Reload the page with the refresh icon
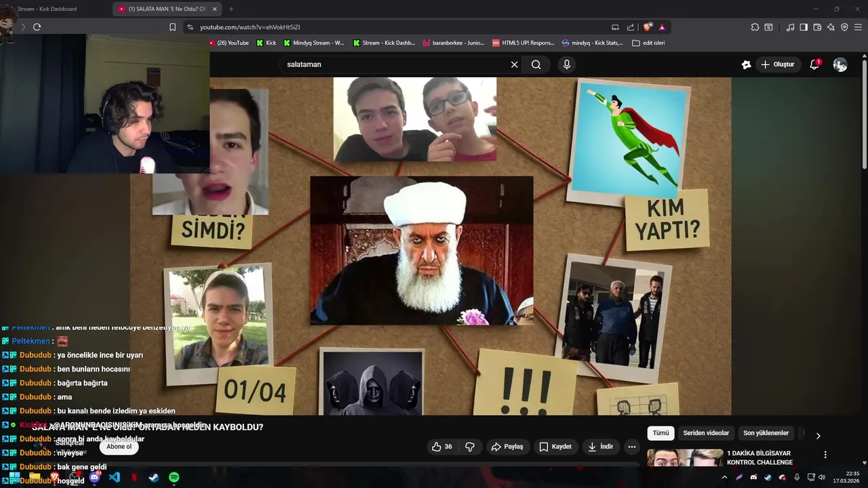The image size is (868, 488). click(37, 27)
